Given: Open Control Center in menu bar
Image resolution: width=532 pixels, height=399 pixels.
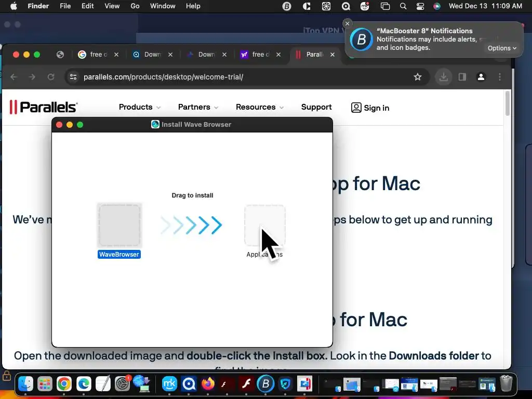Looking at the screenshot, I should coord(420,6).
